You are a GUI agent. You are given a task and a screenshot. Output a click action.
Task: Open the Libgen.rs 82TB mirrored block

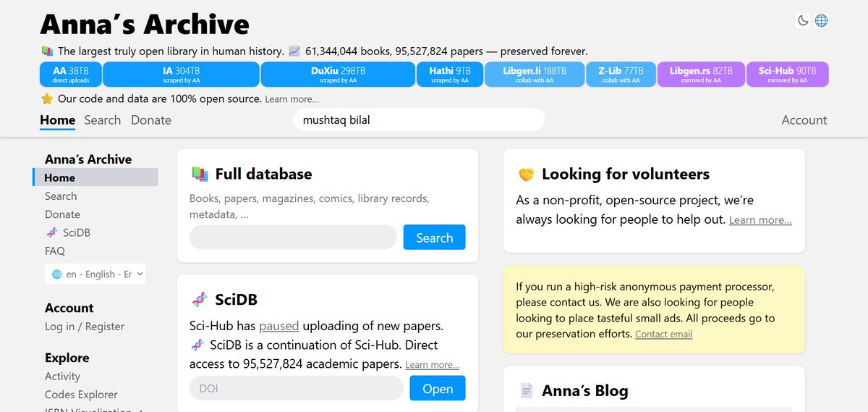(x=701, y=75)
